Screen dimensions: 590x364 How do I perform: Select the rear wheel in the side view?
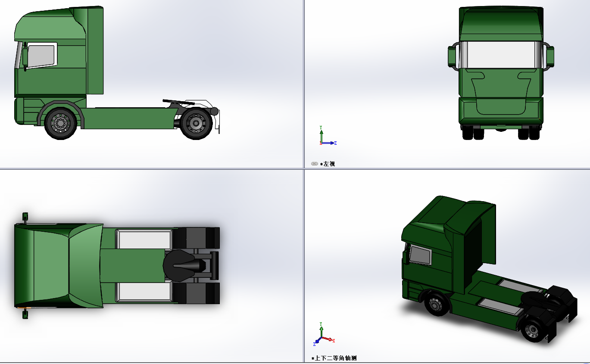(196, 124)
